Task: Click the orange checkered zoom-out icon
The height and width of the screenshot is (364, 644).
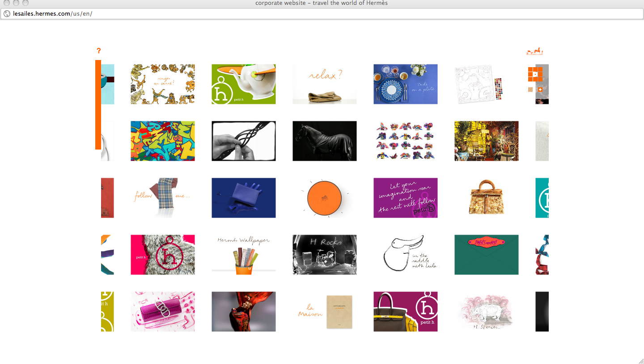Action: (530, 90)
